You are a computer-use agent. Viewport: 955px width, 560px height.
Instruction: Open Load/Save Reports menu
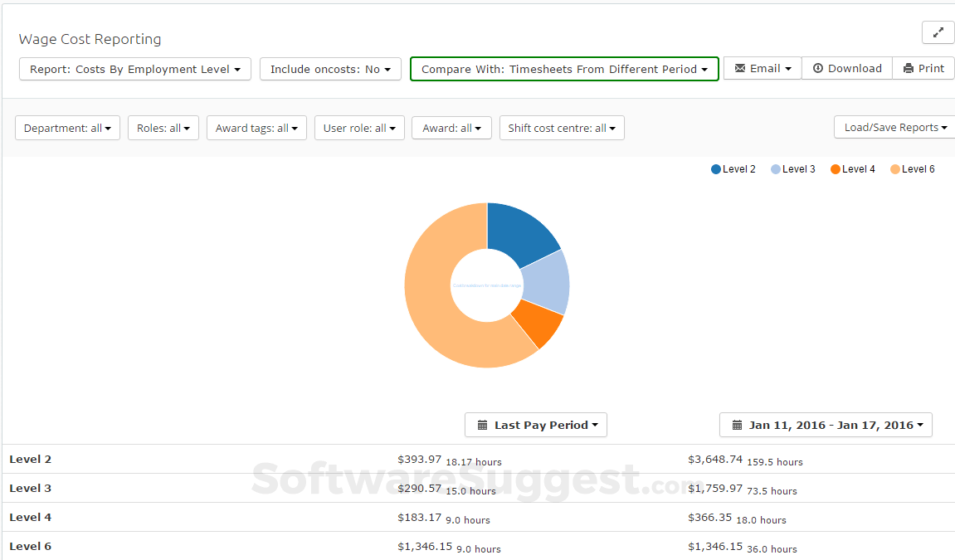click(894, 127)
